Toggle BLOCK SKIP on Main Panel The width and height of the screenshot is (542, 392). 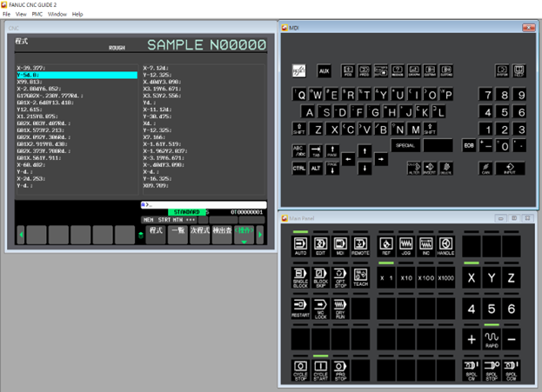click(320, 277)
